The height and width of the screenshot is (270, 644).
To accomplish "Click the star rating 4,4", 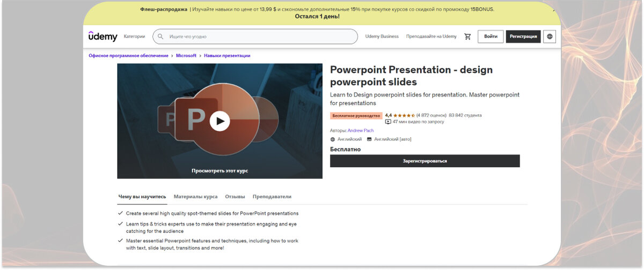I will tap(400, 115).
